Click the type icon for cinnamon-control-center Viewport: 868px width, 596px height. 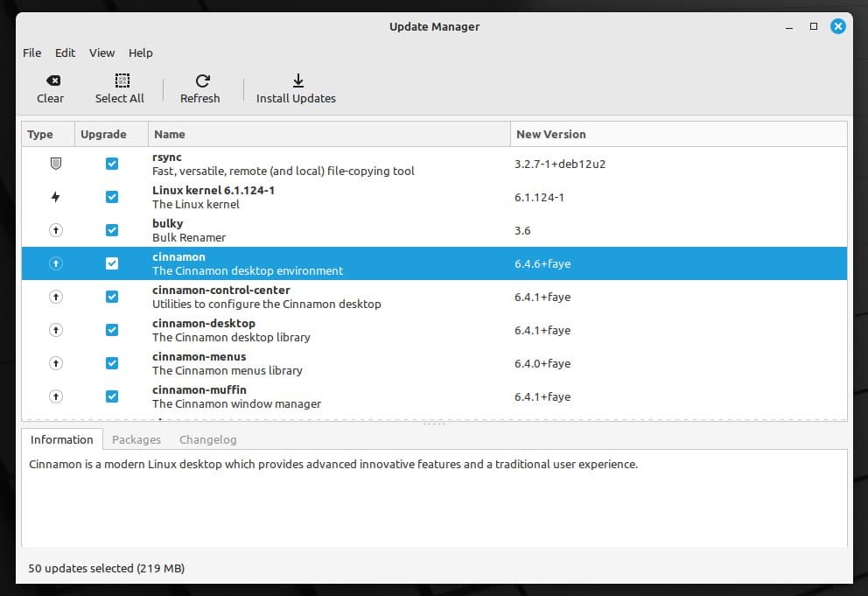pyautogui.click(x=56, y=297)
